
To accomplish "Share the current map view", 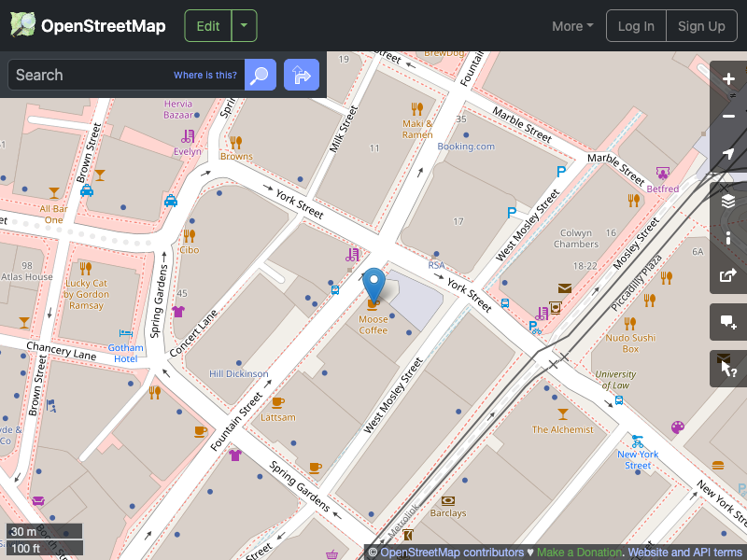I will (728, 275).
